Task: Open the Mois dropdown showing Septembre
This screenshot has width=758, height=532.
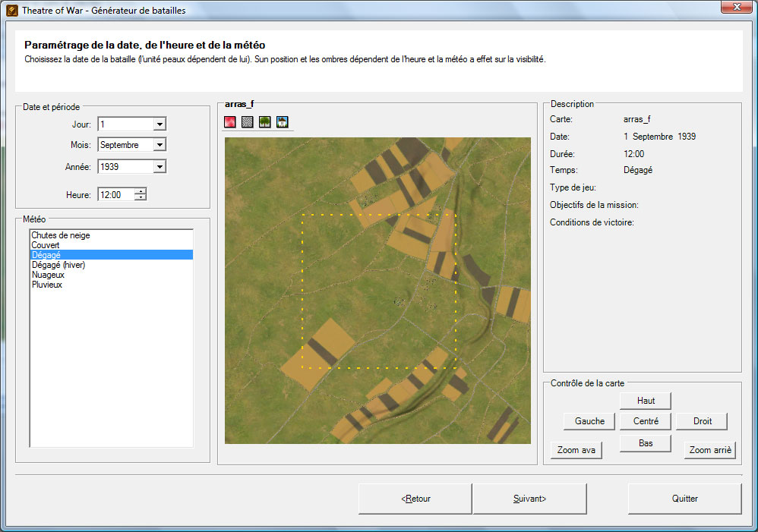Action: [x=159, y=145]
